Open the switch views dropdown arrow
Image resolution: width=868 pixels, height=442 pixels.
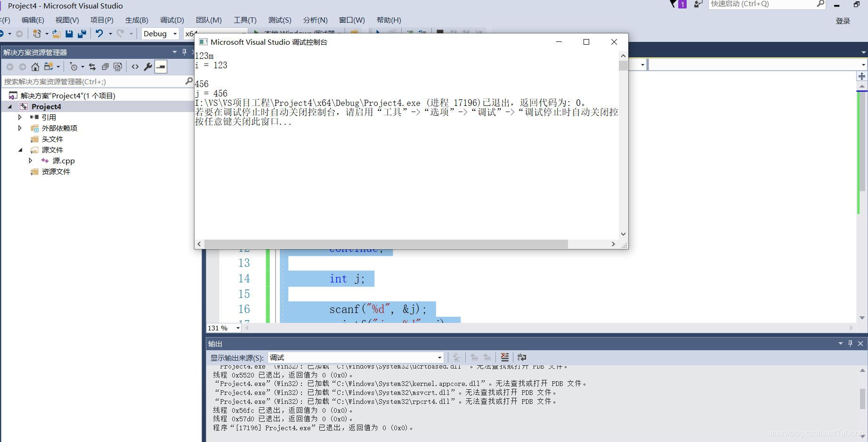click(58, 67)
